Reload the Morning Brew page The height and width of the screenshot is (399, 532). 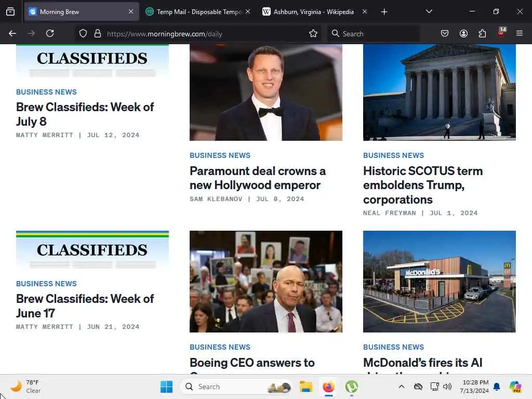click(x=50, y=33)
